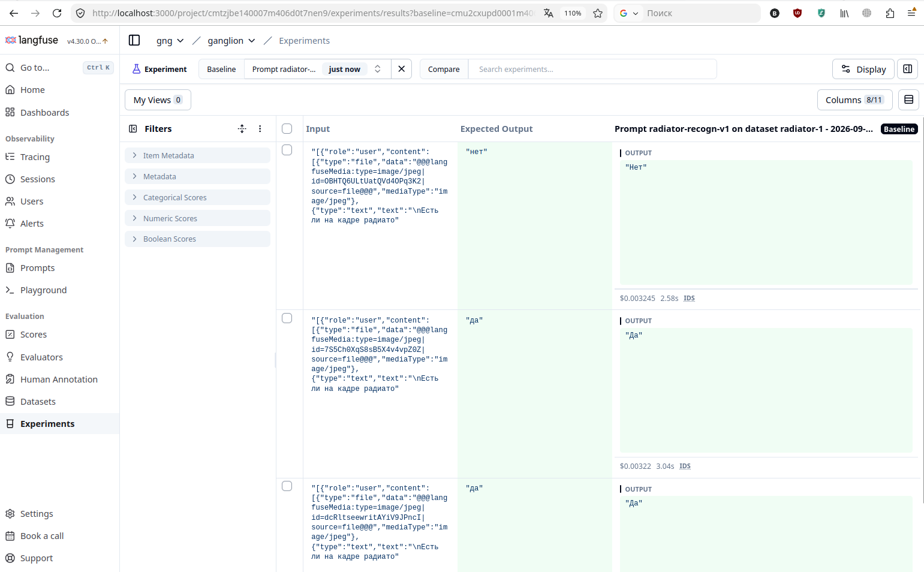This screenshot has width=924, height=572.
Task: Open the Display options button
Action: point(863,69)
